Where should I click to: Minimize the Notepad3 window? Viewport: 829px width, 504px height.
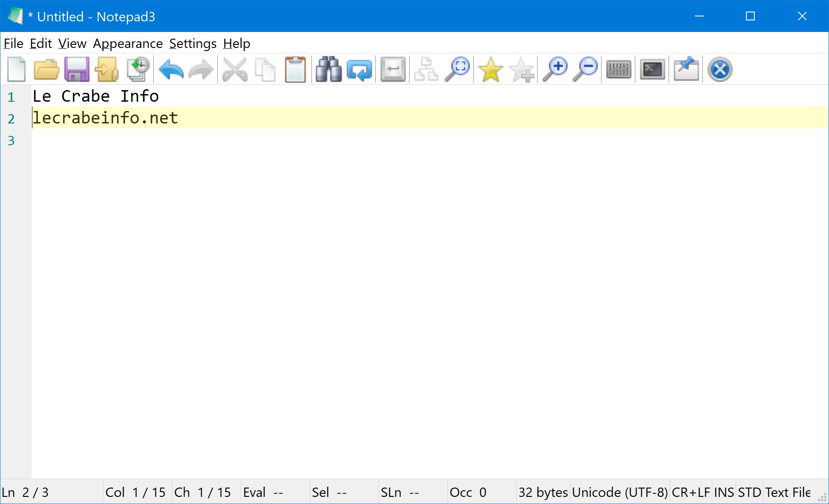[699, 16]
